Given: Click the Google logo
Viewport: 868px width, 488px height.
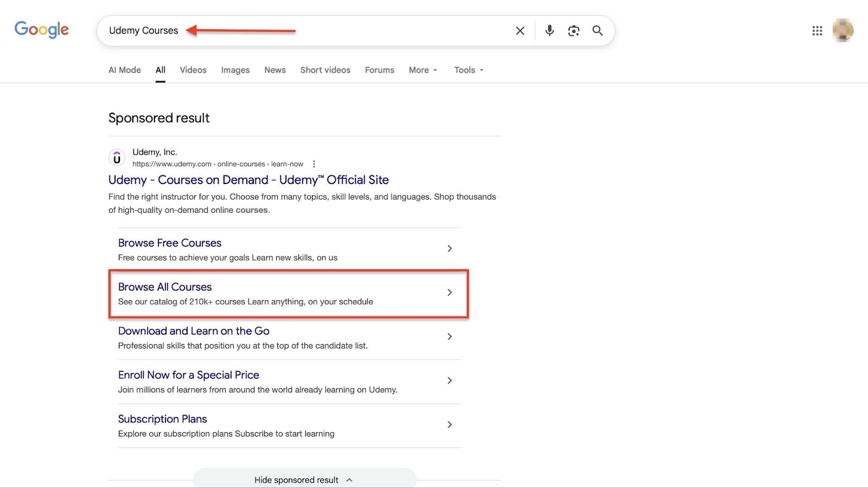Looking at the screenshot, I should (x=42, y=30).
